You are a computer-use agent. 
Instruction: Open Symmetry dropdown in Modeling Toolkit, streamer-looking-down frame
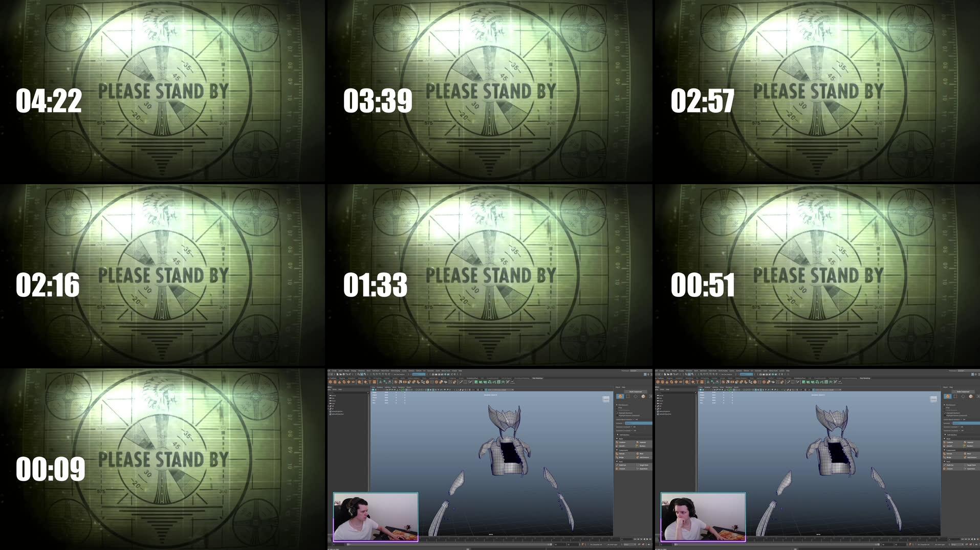point(639,423)
